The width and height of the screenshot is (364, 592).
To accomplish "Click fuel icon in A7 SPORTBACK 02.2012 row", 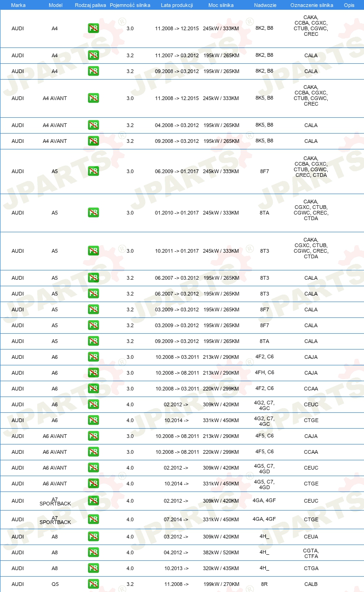I will tap(94, 501).
